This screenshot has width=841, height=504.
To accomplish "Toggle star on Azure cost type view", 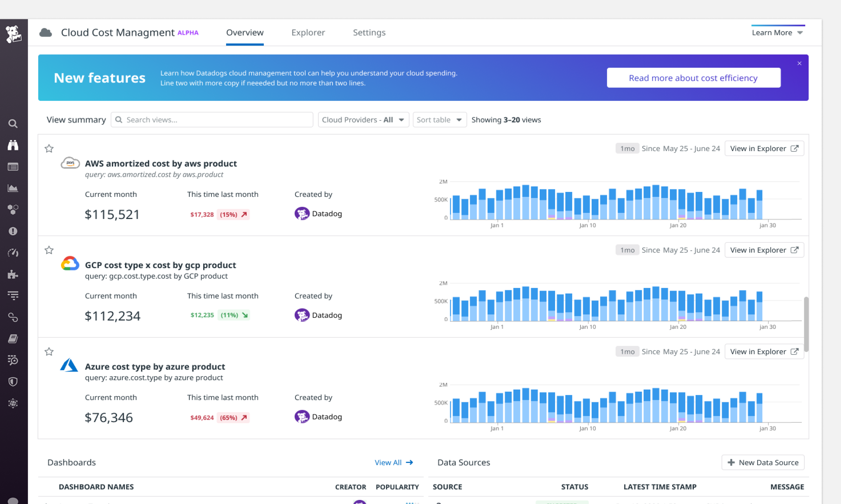I will pos(49,351).
